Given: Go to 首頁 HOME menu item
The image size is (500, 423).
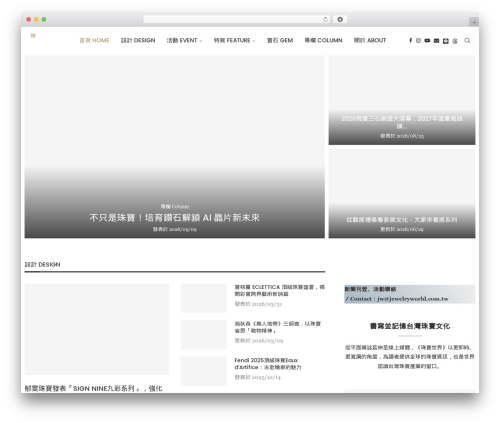Looking at the screenshot, I should (94, 40).
